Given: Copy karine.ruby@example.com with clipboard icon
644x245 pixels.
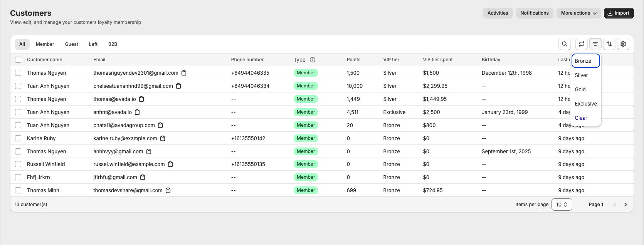Looking at the screenshot, I should pyautogui.click(x=163, y=138).
